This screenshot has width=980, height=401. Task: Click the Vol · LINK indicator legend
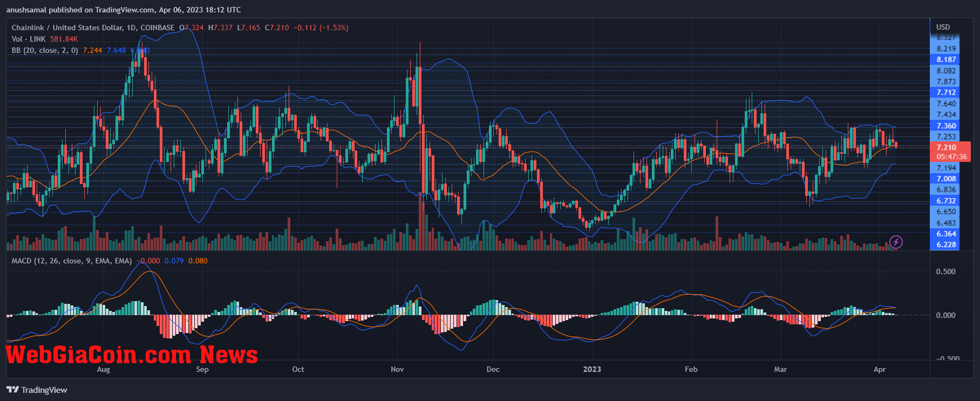pyautogui.click(x=29, y=39)
